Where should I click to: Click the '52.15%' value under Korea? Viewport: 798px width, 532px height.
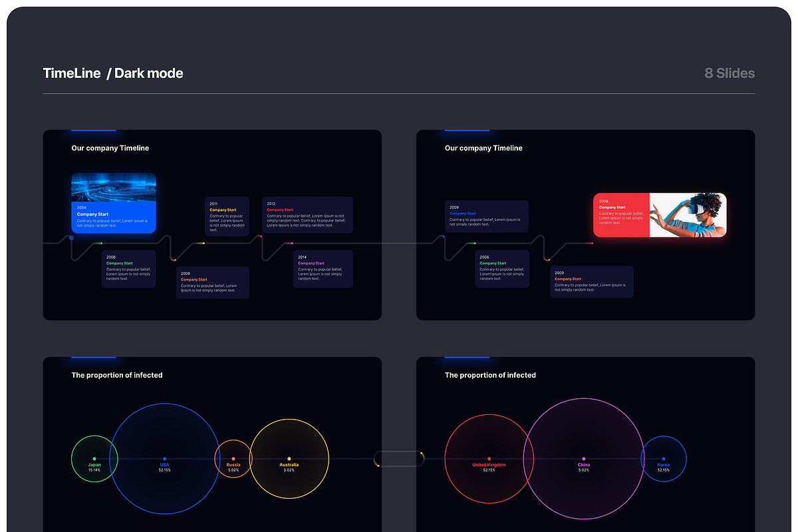click(x=664, y=470)
